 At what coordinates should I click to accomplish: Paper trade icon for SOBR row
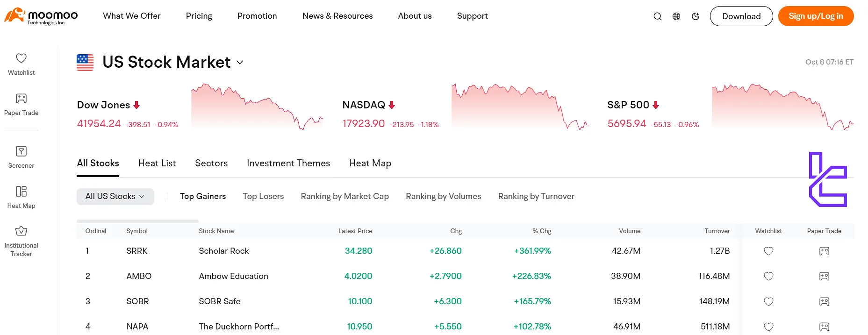click(824, 301)
